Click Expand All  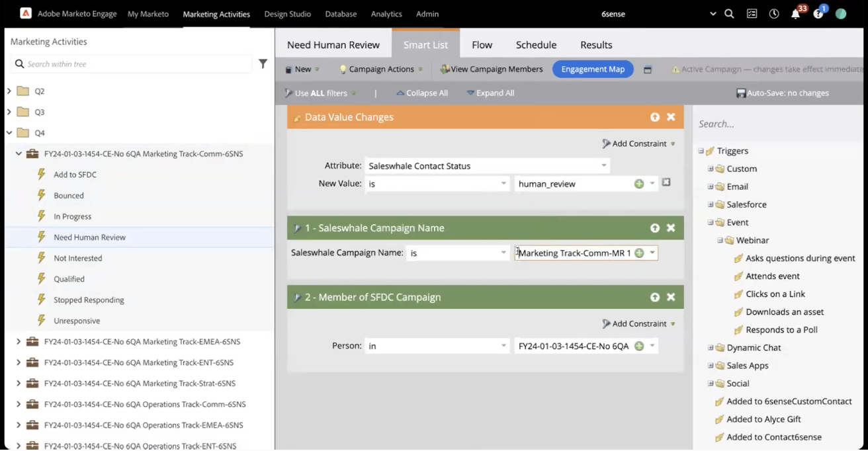[490, 93]
